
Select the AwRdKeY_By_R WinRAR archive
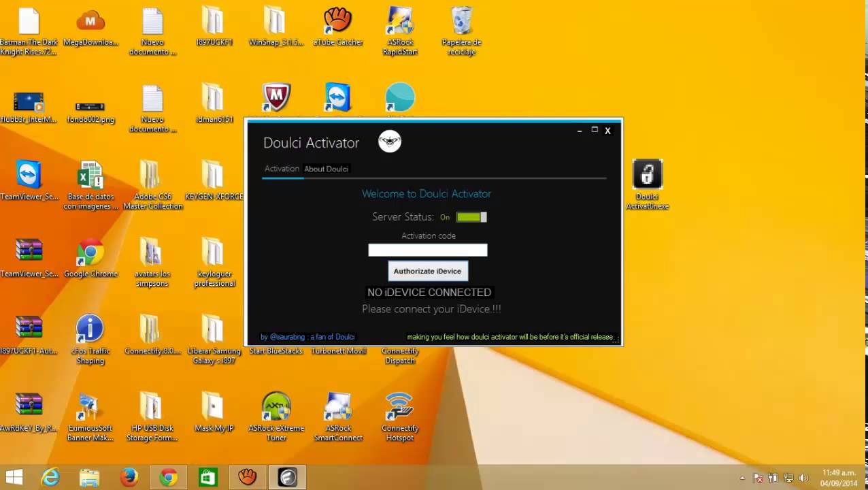pos(29,413)
